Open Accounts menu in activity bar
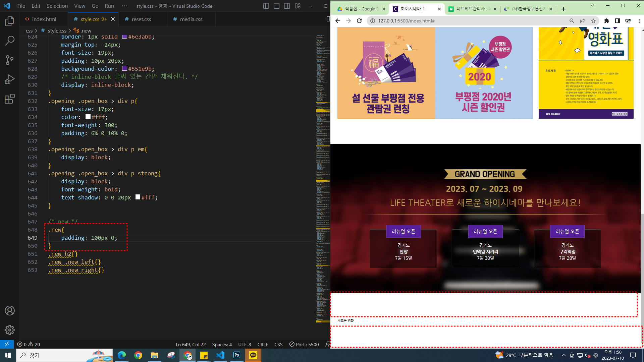This screenshot has height=362, width=644. (x=10, y=311)
